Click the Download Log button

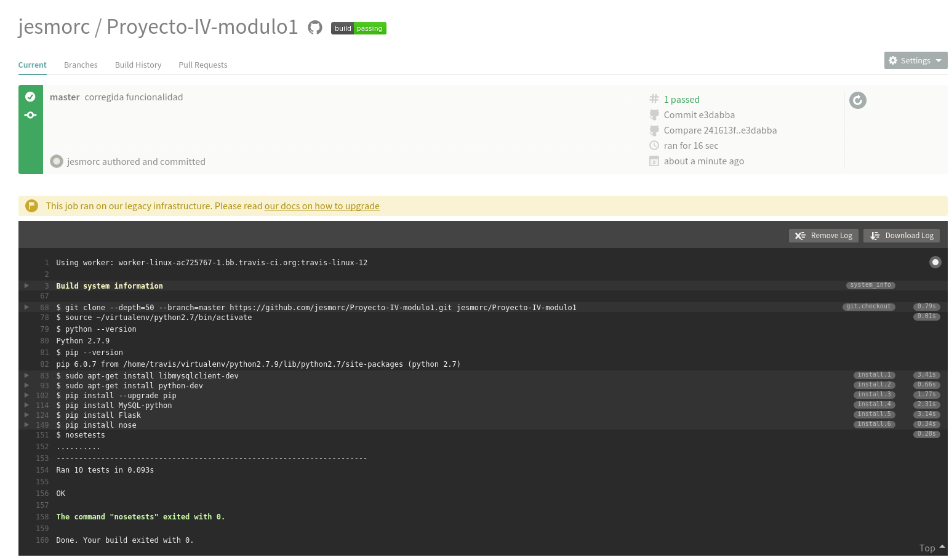tap(902, 236)
